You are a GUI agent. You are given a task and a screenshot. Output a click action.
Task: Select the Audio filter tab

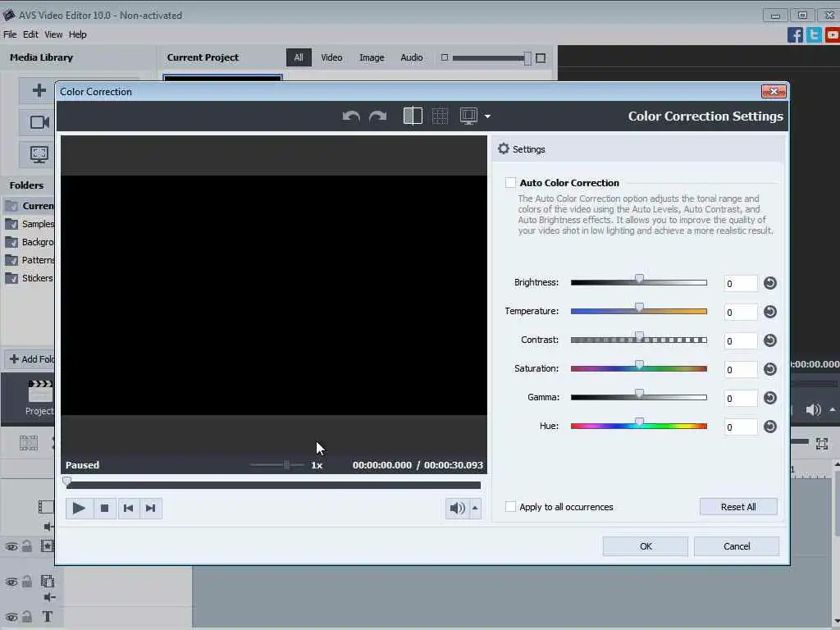coord(412,57)
